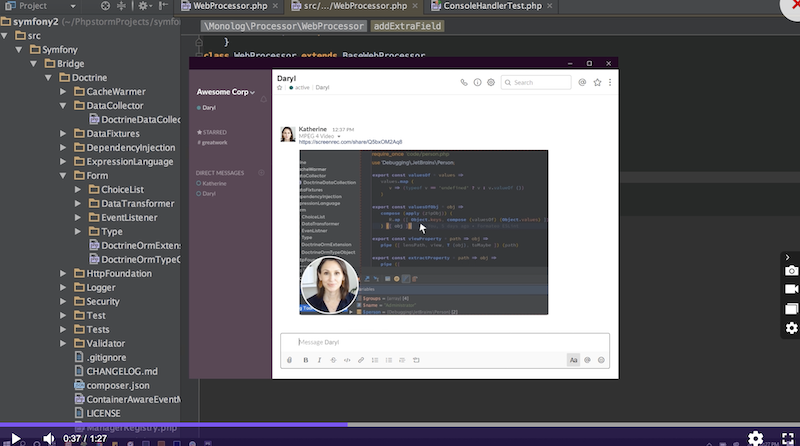Expand the CacheWarmer folder
This screenshot has height=446, width=800.
[63, 92]
